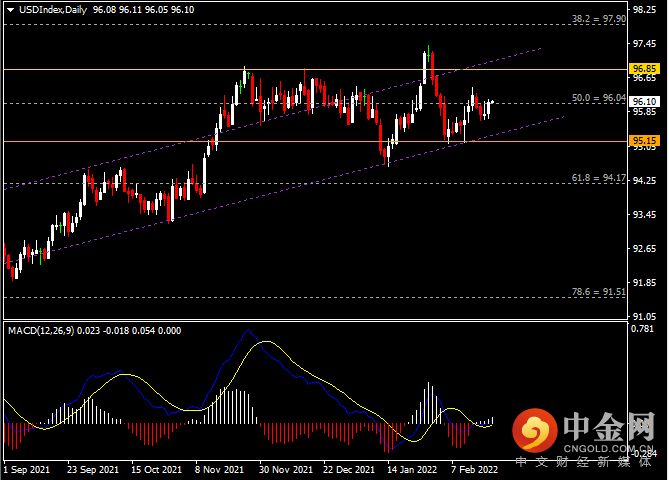The width and height of the screenshot is (669, 480).
Task: Select the orange 95.15 horizontal support line
Action: coord(316,141)
